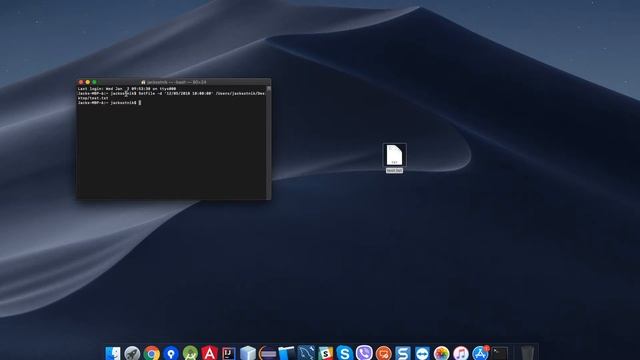Open the blue folder-shaped dock icon
This screenshot has width=640, height=360.
pos(287,353)
